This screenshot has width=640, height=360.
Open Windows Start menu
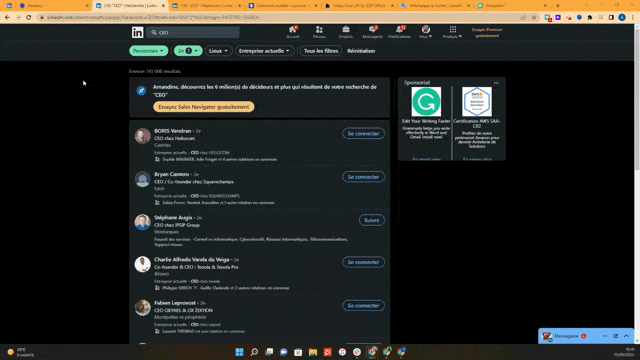[240, 352]
